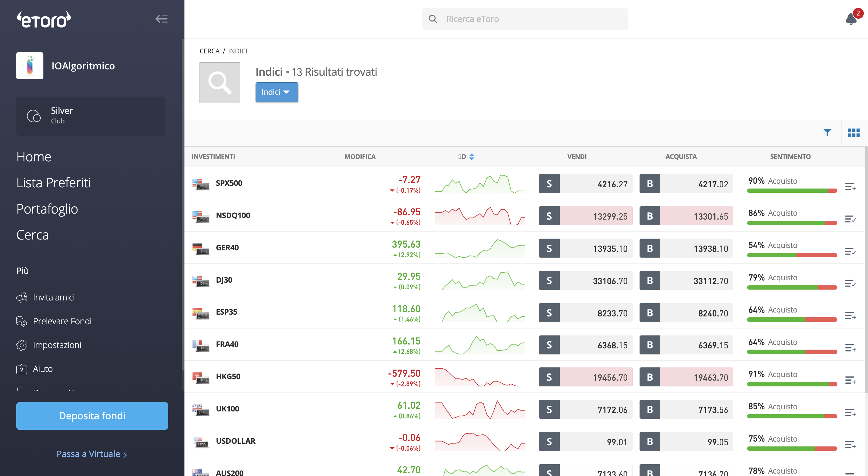Open Prelevare Fondi link
The image size is (868, 476).
click(x=62, y=321)
